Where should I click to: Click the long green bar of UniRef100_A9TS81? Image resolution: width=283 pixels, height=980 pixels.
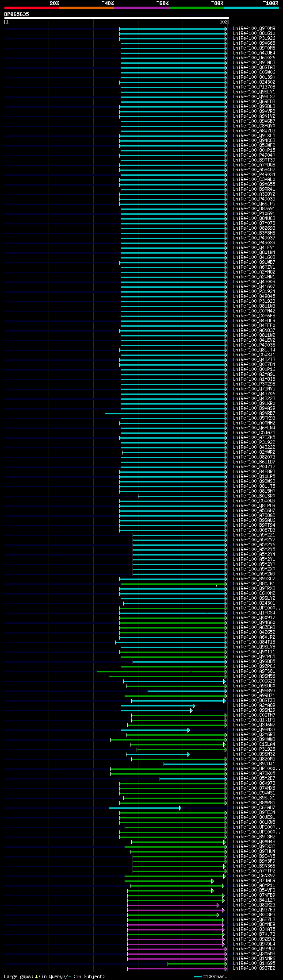pos(162,671)
